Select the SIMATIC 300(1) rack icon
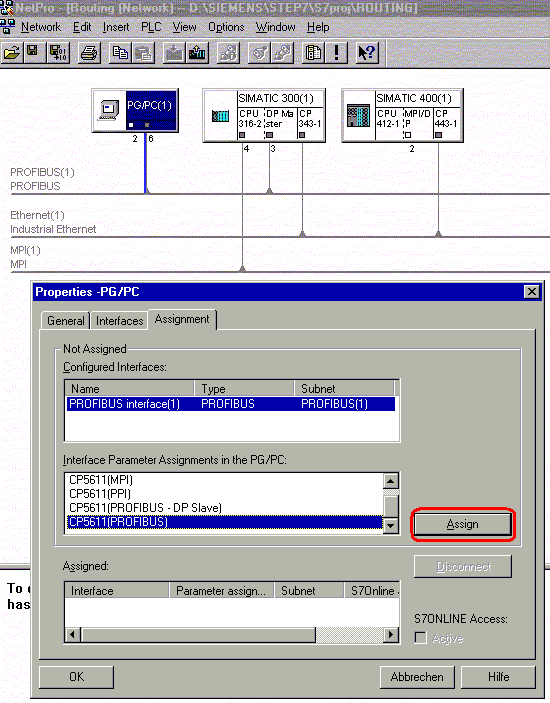This screenshot has height=703, width=550. tap(220, 116)
